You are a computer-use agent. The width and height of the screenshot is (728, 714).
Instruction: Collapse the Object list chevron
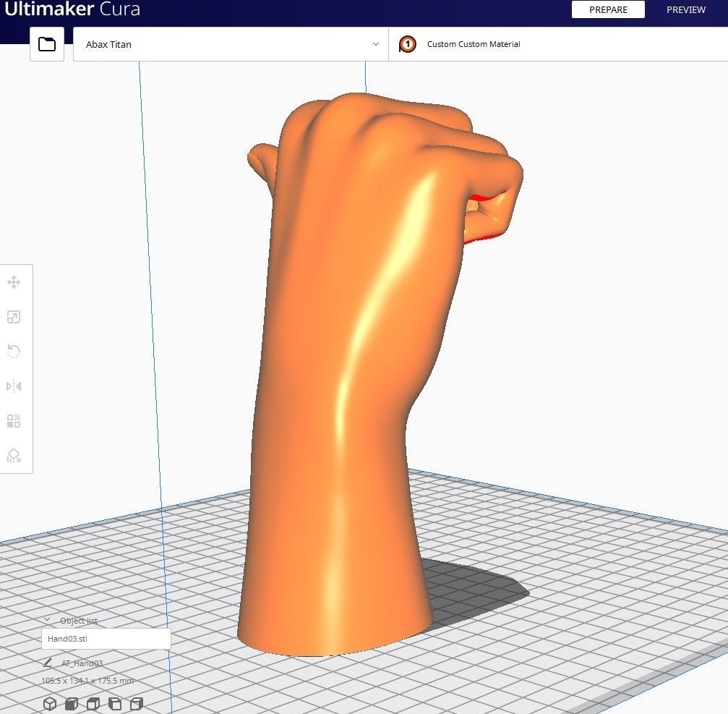coord(47,620)
